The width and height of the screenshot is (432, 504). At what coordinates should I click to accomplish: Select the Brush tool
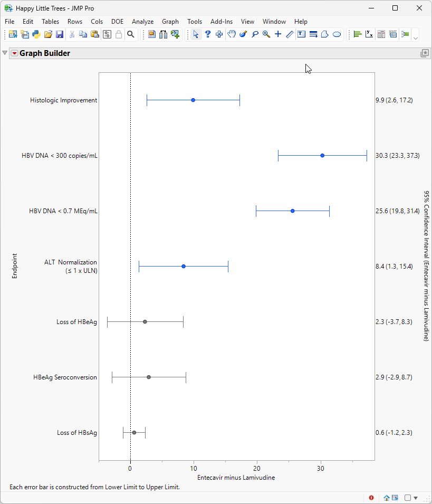[243, 34]
